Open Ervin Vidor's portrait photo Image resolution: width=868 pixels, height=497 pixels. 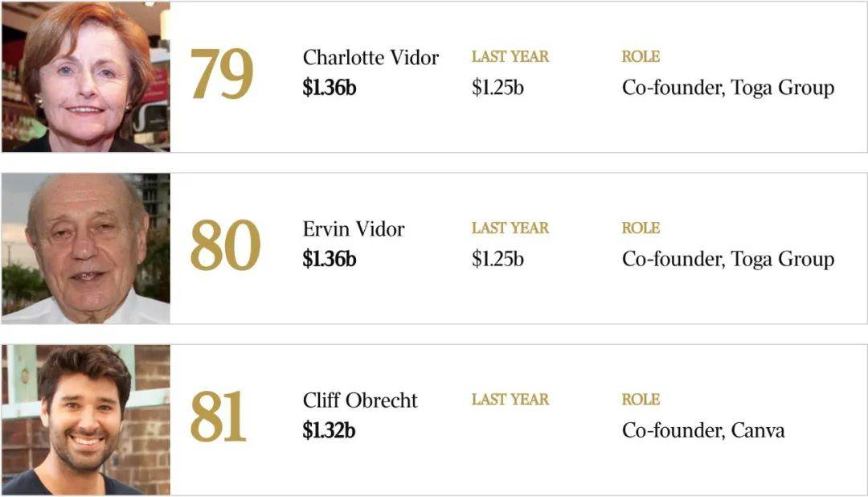coord(86,249)
